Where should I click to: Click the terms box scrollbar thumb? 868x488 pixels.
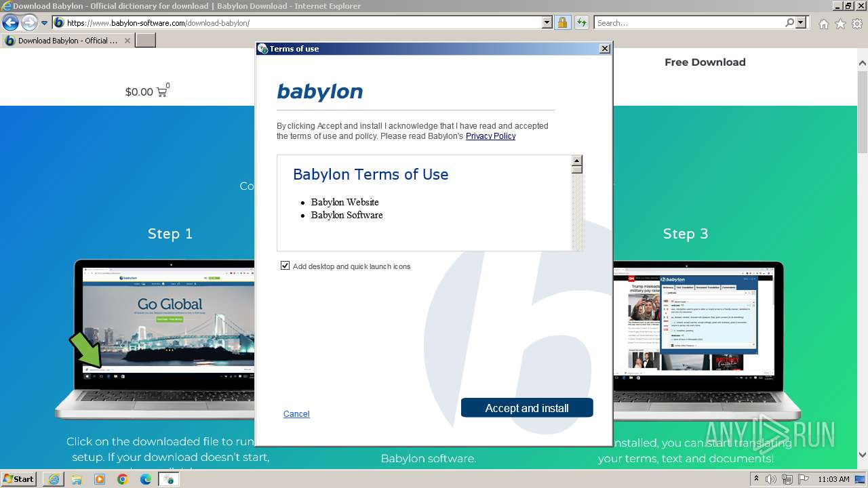pos(576,169)
